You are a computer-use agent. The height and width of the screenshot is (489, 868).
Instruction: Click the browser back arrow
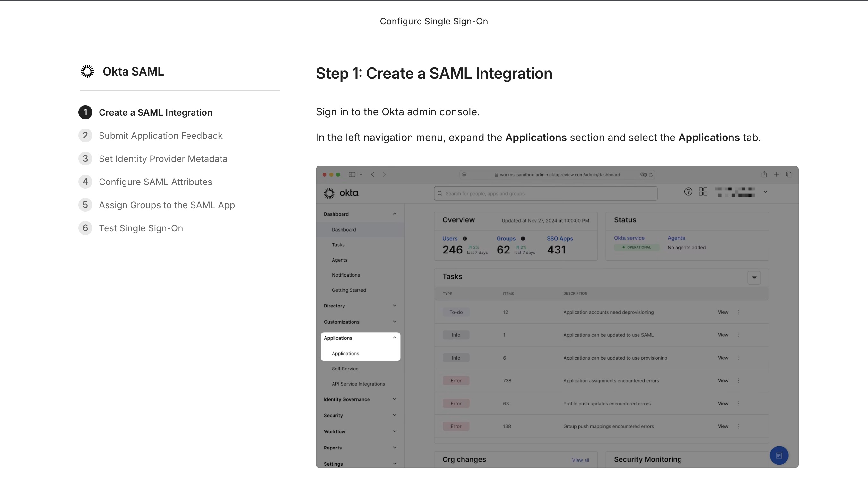tap(373, 174)
